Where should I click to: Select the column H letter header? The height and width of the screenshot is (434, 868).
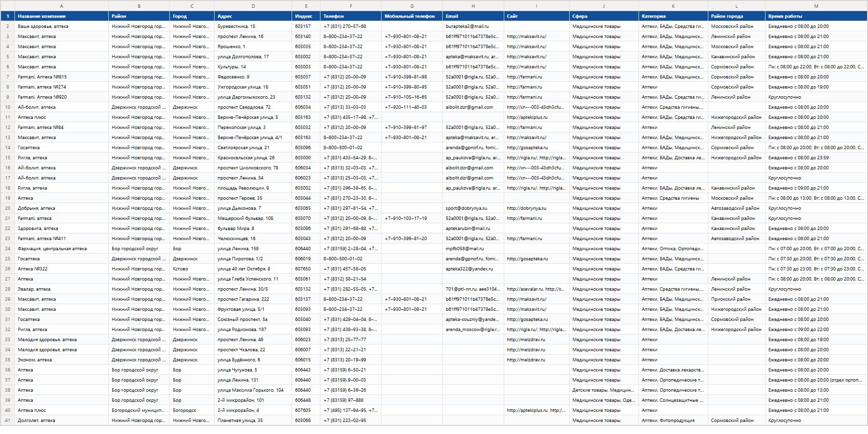(x=473, y=6)
